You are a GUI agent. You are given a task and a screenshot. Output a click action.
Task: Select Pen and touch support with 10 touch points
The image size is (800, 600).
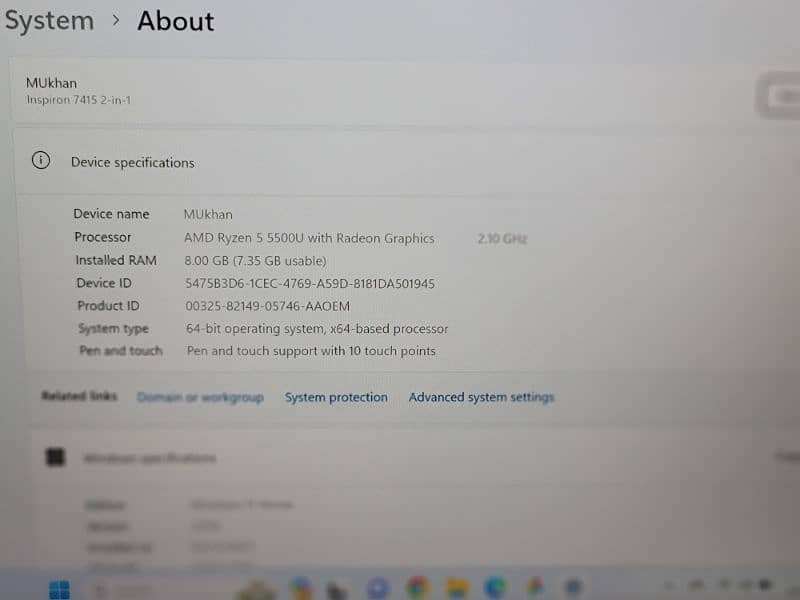tap(311, 351)
